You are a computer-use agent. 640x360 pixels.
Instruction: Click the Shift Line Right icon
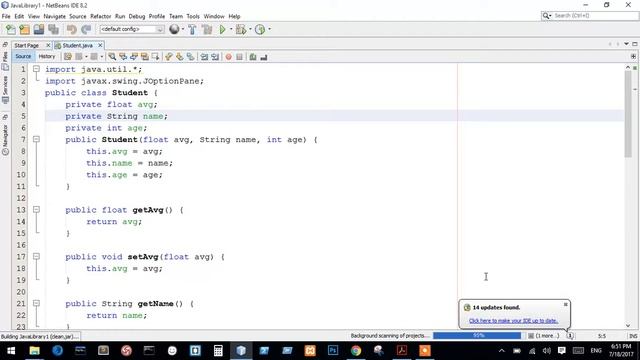(215, 57)
